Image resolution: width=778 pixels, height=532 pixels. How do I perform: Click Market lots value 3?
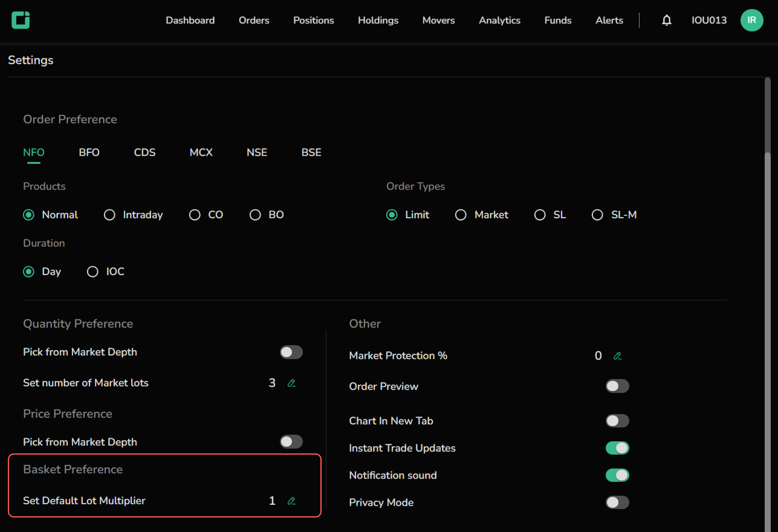[272, 383]
